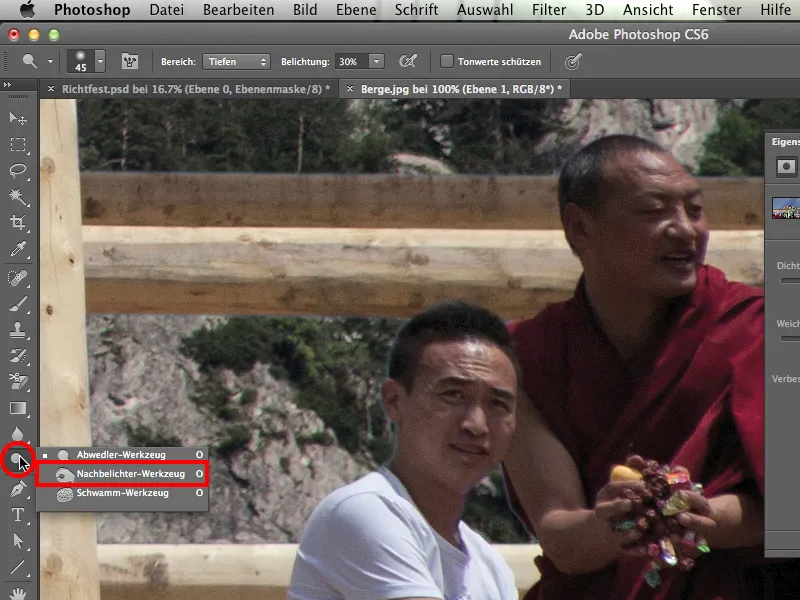This screenshot has height=600, width=800.
Task: Select the Pen tool
Action: click(18, 489)
